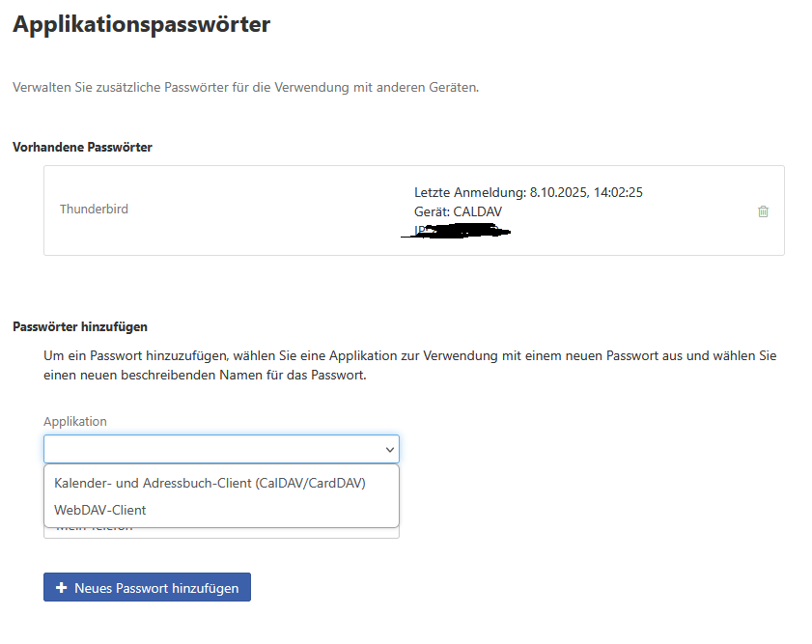Choose the WebDAV-Client option

click(100, 510)
